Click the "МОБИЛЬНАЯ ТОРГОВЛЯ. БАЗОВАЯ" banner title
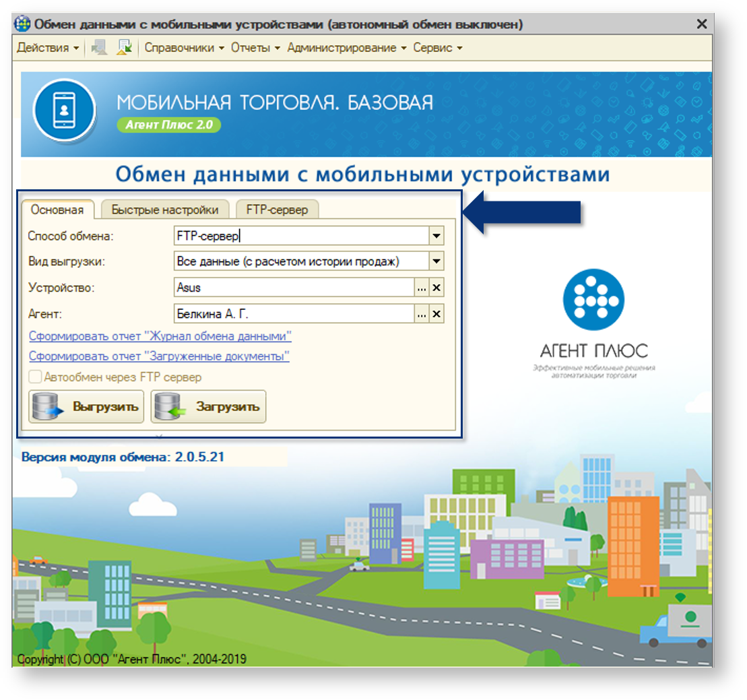 pos(275,102)
